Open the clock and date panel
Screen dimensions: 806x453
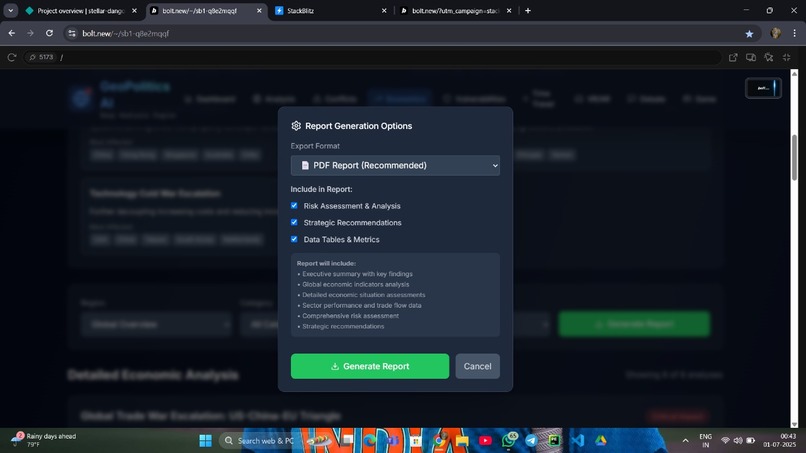779,441
